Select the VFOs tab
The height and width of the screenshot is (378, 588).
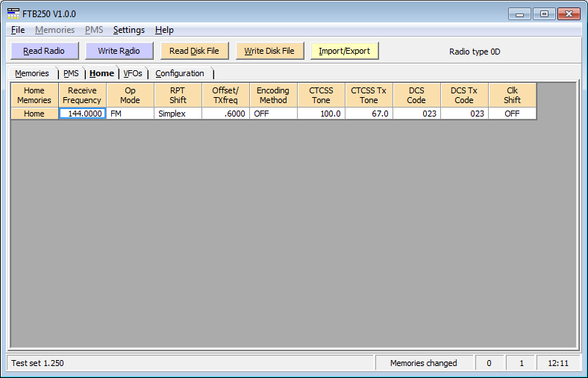(x=133, y=73)
